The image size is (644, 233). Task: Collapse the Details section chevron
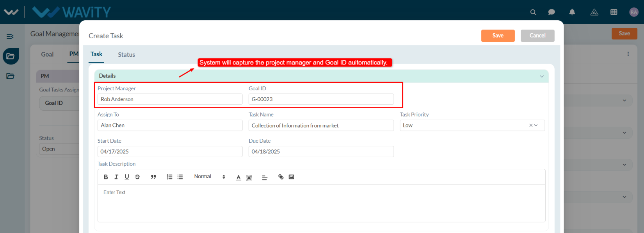coord(542,76)
